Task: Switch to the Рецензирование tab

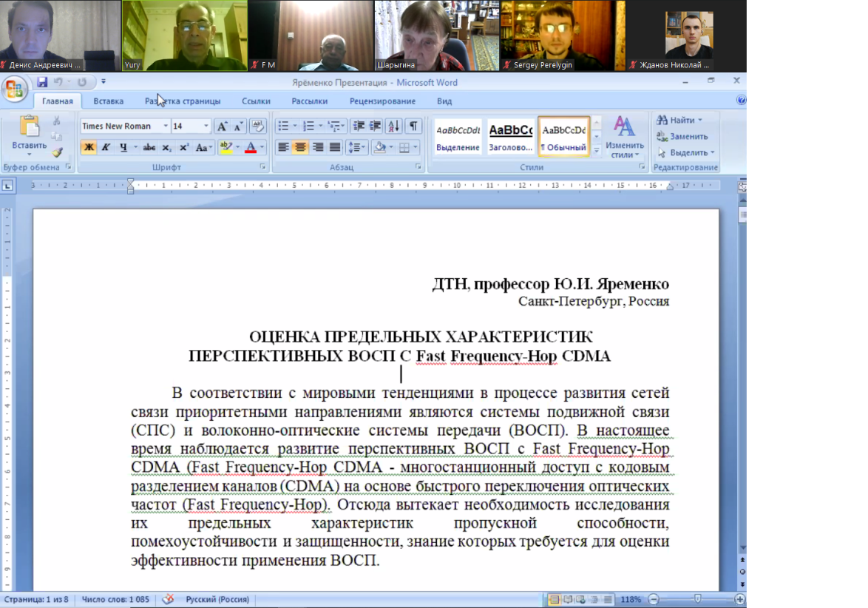Action: coord(382,101)
